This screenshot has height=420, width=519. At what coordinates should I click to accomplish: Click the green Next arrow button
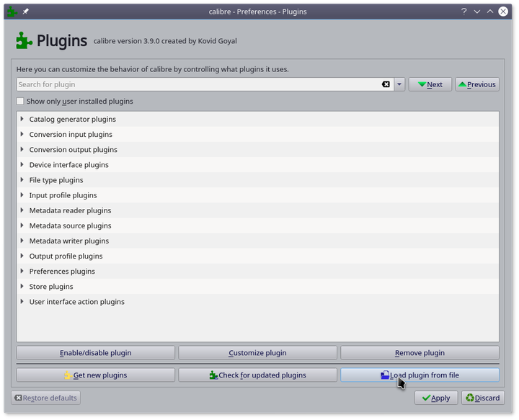tap(430, 84)
